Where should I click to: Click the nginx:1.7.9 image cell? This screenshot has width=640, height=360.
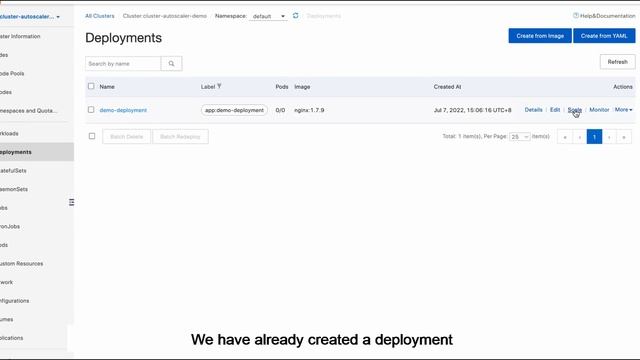(x=309, y=110)
